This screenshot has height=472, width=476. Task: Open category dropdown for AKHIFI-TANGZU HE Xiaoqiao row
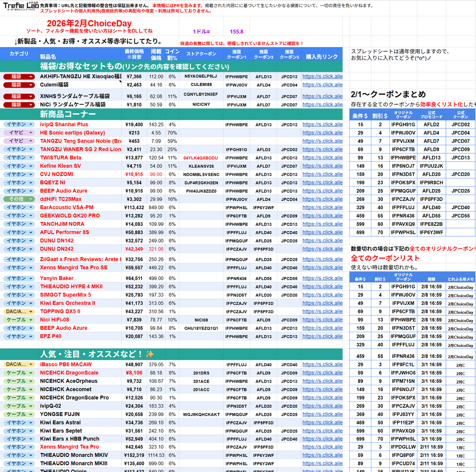pos(19,76)
